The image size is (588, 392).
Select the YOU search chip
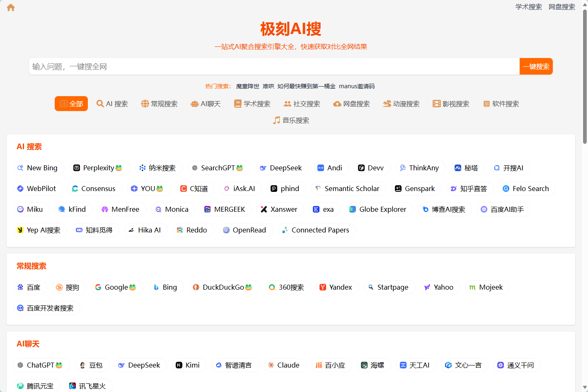pos(148,189)
